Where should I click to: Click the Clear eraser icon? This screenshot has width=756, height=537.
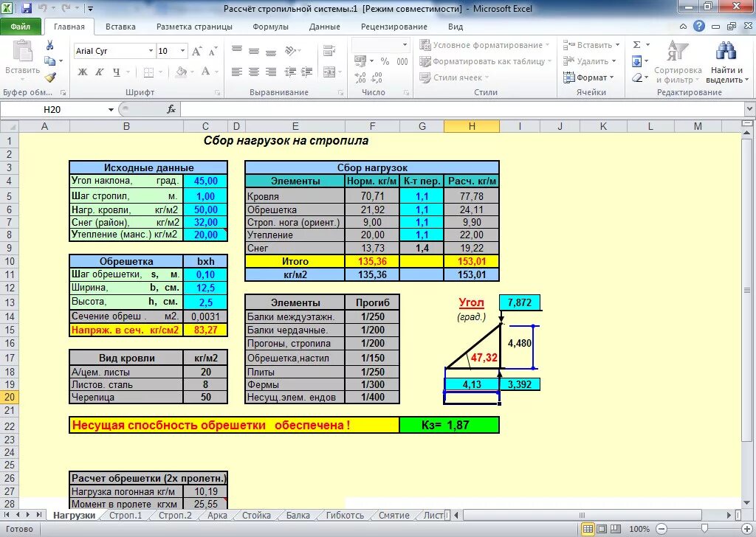(x=636, y=77)
